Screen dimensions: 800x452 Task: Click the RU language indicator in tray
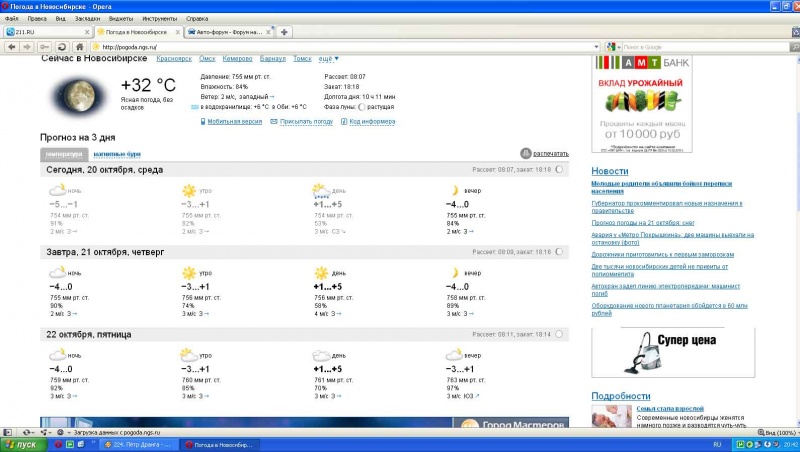pyautogui.click(x=717, y=444)
